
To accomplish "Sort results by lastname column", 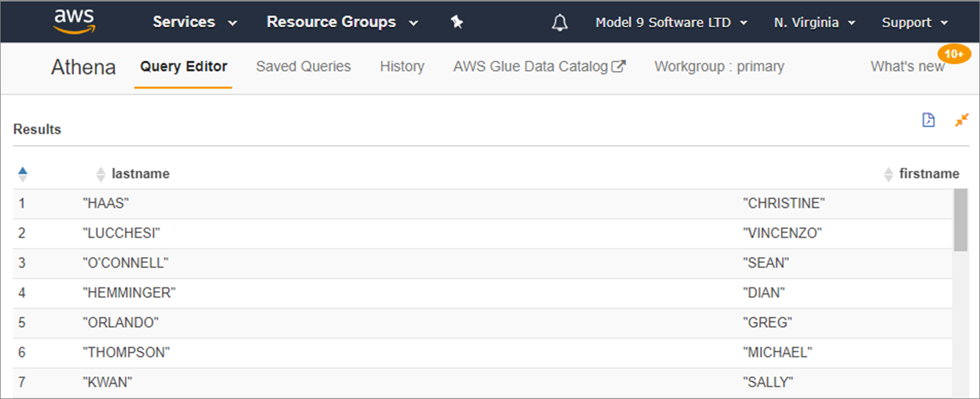I will [x=133, y=173].
